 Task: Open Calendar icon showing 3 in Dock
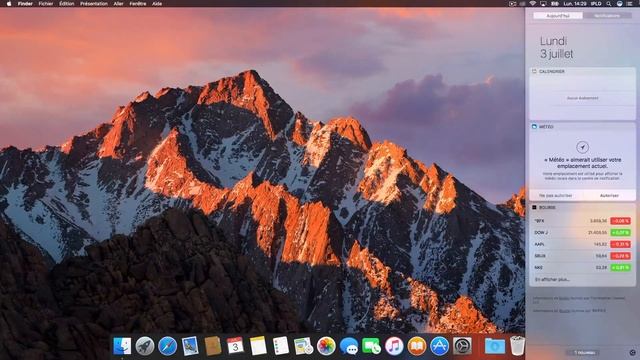tap(235, 346)
